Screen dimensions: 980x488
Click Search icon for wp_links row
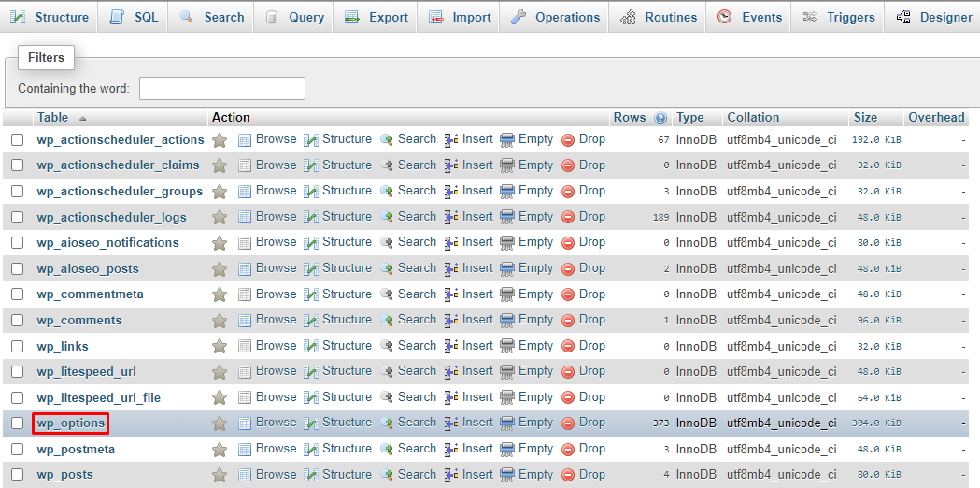(x=387, y=346)
